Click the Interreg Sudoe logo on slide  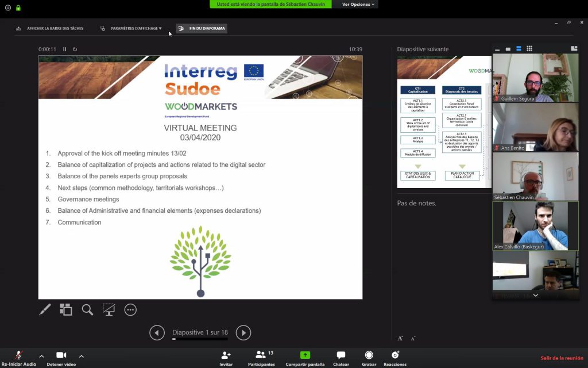pyautogui.click(x=214, y=79)
